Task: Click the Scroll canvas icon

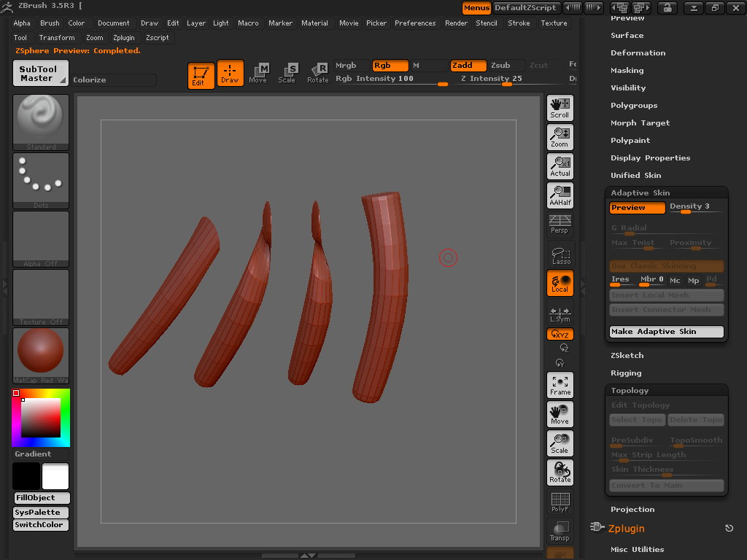Action: [560, 108]
